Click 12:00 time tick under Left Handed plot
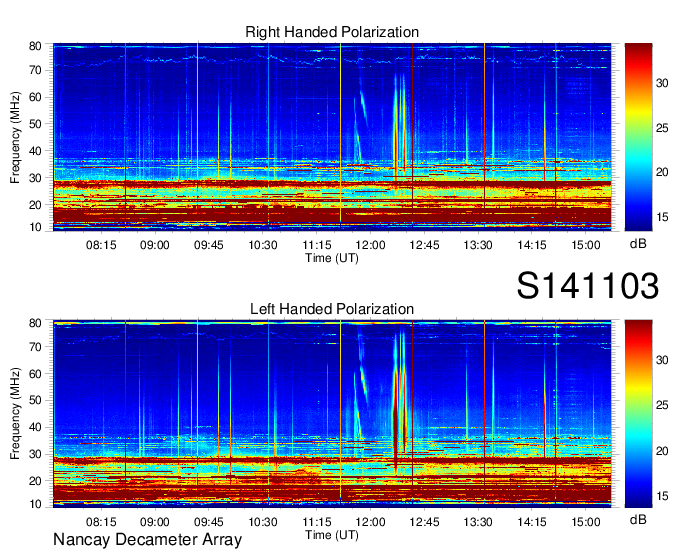Viewport: 680px width, 552px height. [370, 522]
